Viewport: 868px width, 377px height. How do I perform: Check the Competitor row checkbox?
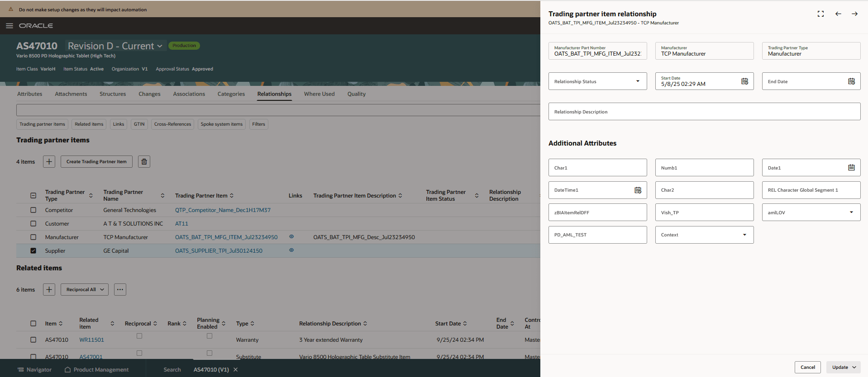pos(33,210)
